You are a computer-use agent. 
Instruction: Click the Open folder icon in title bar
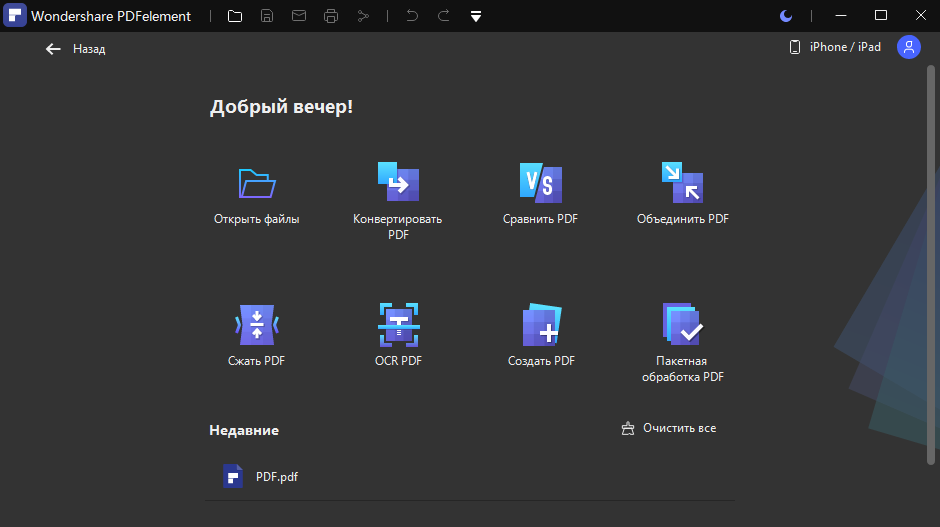tap(235, 16)
